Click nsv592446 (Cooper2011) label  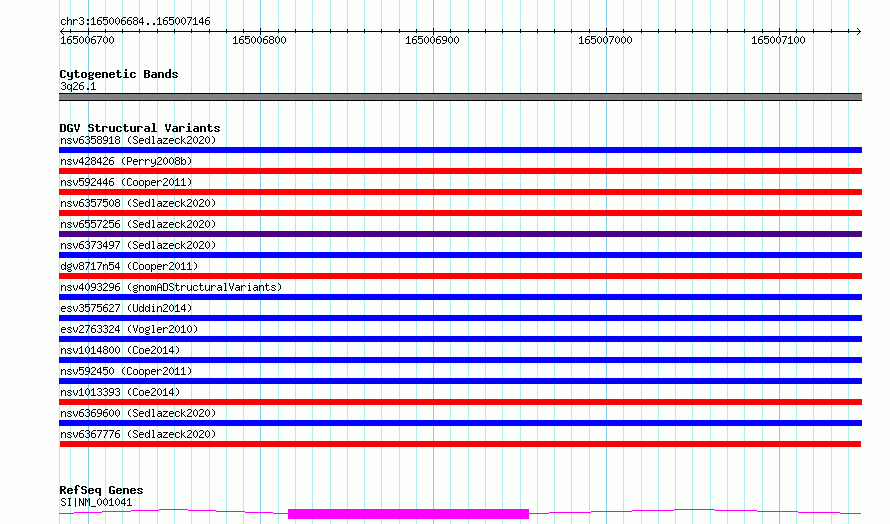[126, 182]
